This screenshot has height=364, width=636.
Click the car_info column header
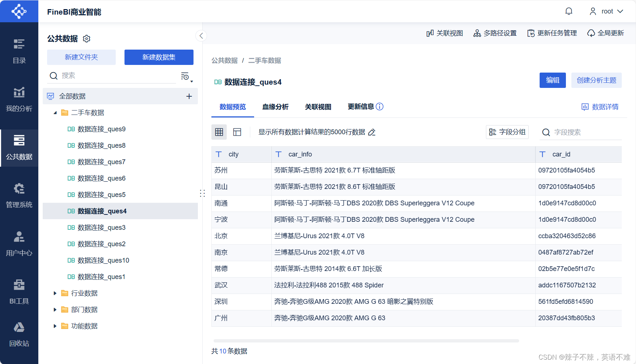tap(403, 154)
